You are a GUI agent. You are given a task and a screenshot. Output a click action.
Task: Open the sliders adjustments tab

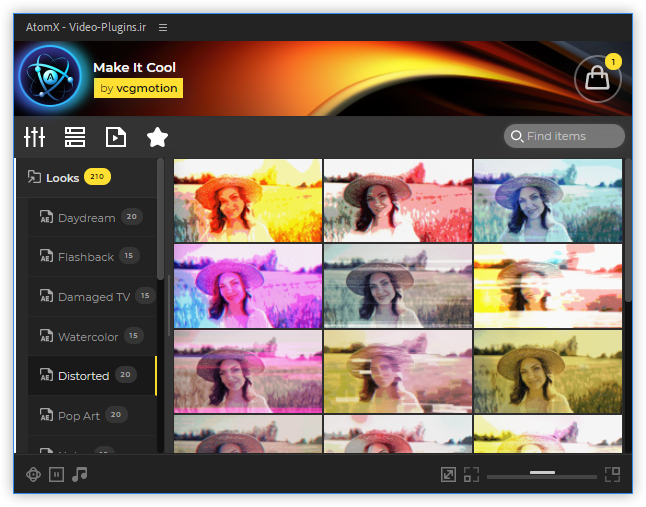click(34, 137)
